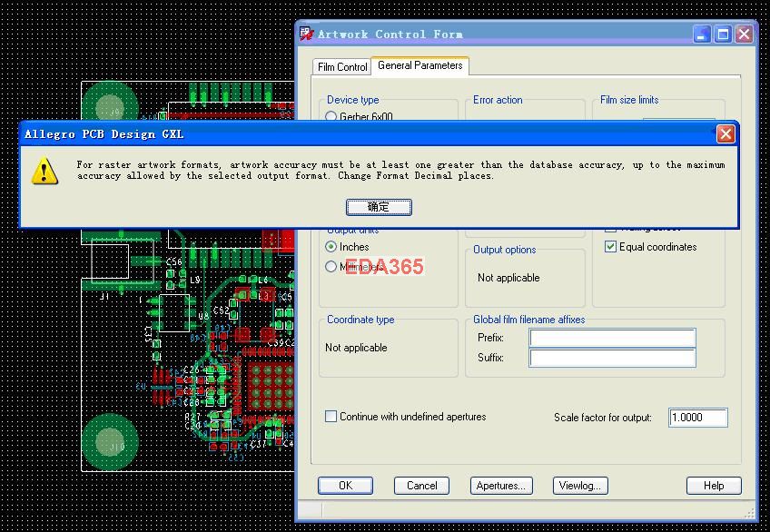The height and width of the screenshot is (532, 770).
Task: Close the Allegro PCB Design GXL warning dialog
Action: [x=726, y=134]
